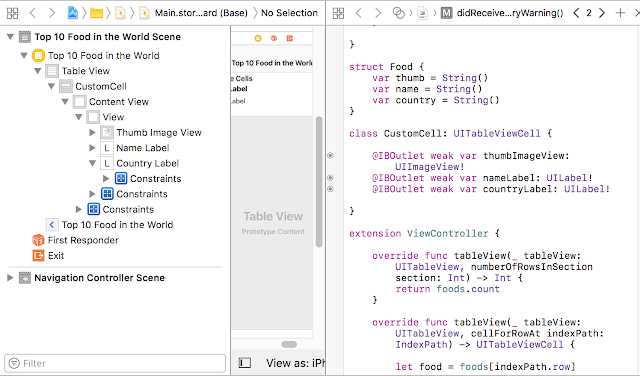Click the assistant mode overlapping circles icon

(398, 13)
